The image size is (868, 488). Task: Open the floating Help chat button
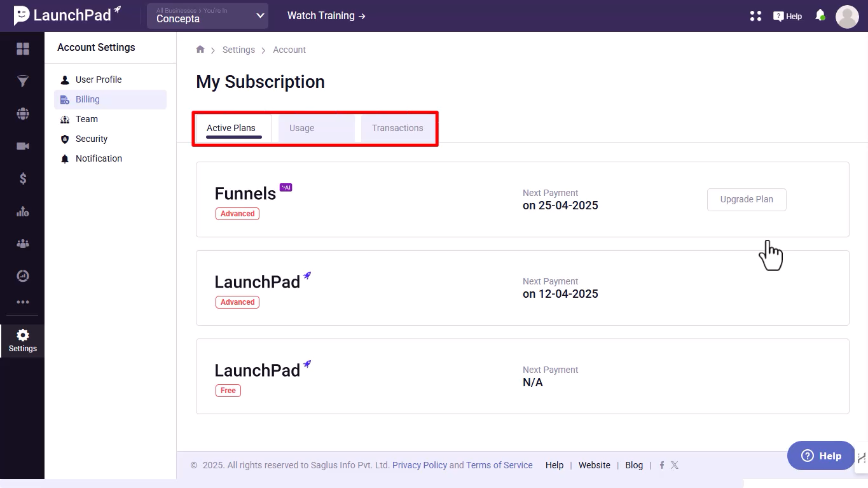click(x=821, y=456)
